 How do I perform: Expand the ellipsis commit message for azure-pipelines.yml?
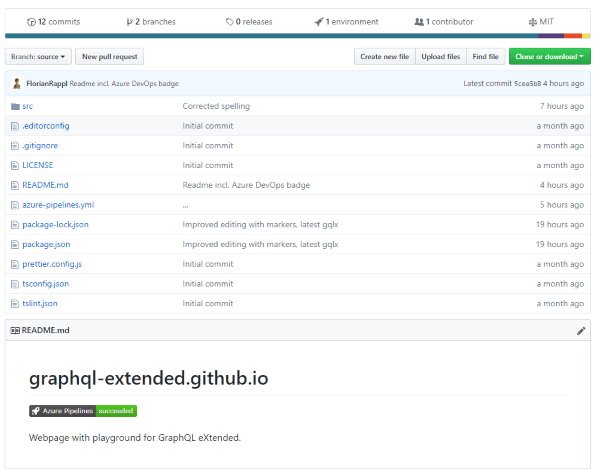[185, 206]
